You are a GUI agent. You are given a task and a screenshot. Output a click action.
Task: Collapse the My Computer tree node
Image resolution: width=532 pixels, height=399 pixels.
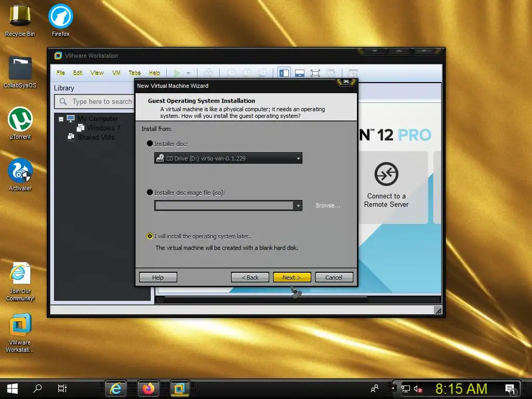(61, 119)
